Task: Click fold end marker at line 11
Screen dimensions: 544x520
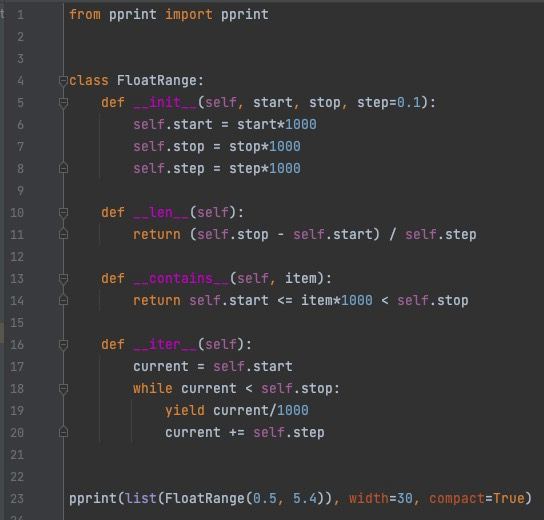Action: (x=63, y=234)
